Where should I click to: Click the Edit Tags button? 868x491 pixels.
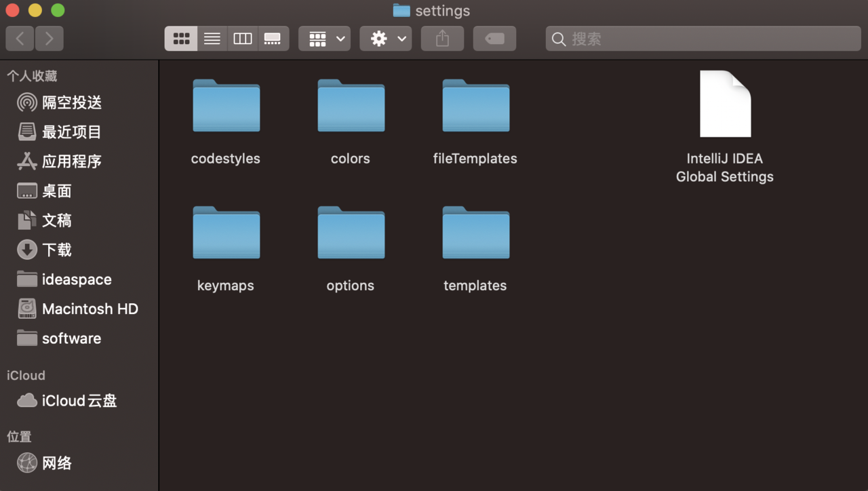click(x=494, y=39)
